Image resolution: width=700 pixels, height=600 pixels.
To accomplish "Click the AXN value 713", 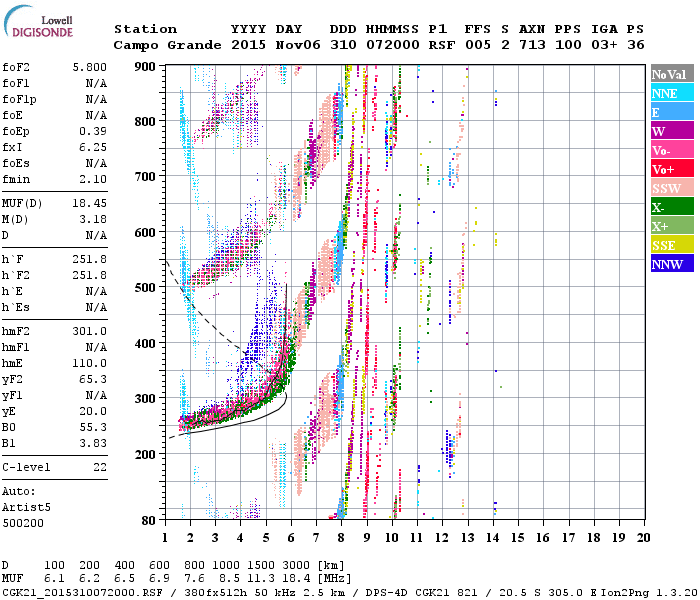I will [x=532, y=45].
